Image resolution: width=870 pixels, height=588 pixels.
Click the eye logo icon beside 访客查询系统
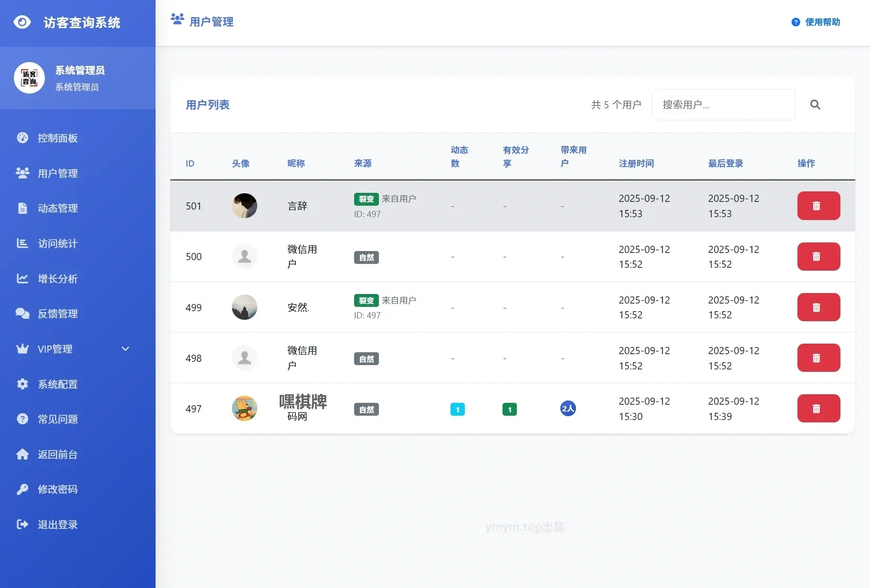tap(22, 22)
